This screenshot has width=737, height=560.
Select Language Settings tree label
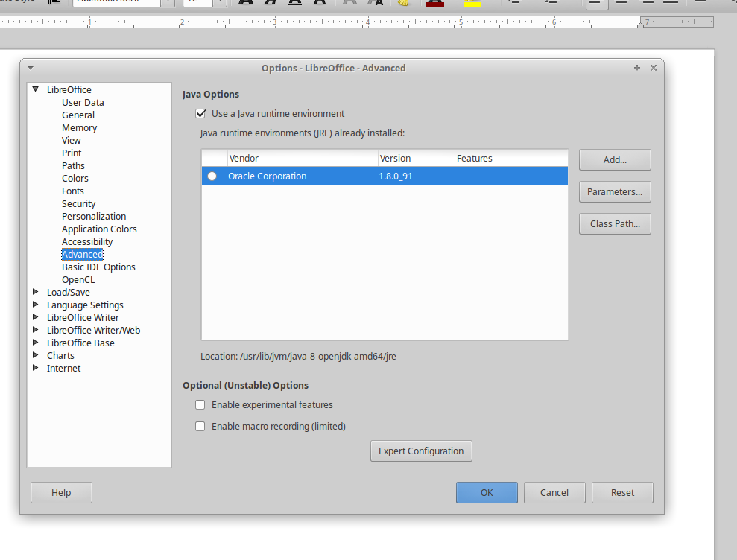click(x=85, y=305)
